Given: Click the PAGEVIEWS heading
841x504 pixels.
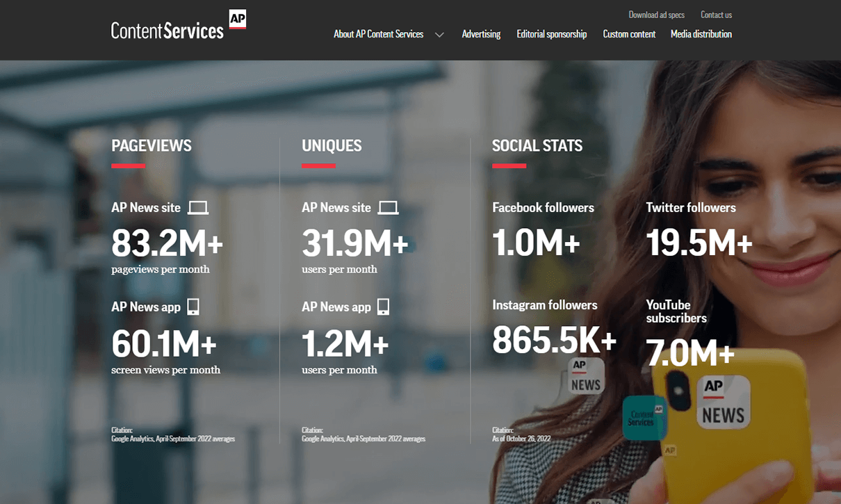Looking at the screenshot, I should point(152,145).
